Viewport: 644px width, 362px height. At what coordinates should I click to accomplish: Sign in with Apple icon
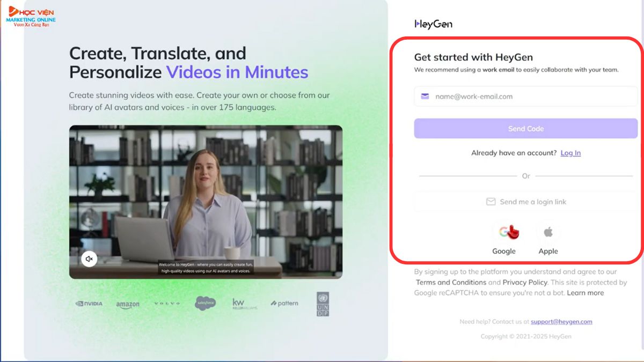[x=548, y=232]
